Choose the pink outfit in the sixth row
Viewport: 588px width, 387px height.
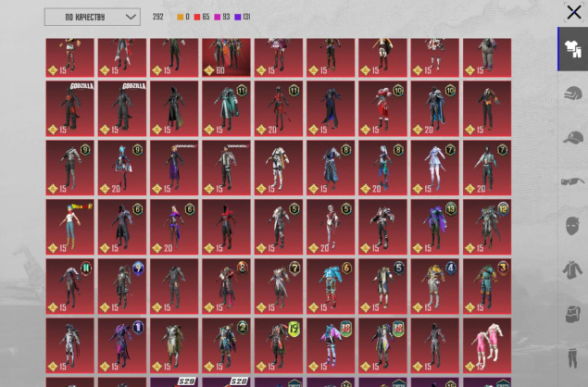(x=487, y=345)
